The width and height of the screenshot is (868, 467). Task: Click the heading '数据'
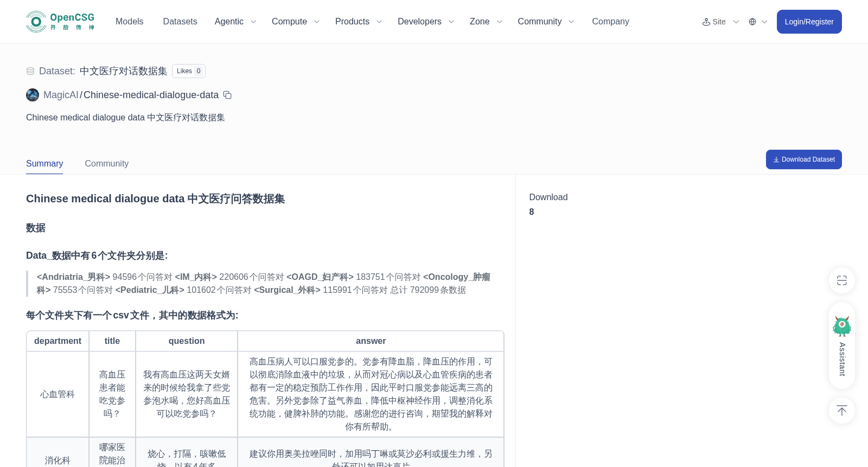pos(36,228)
